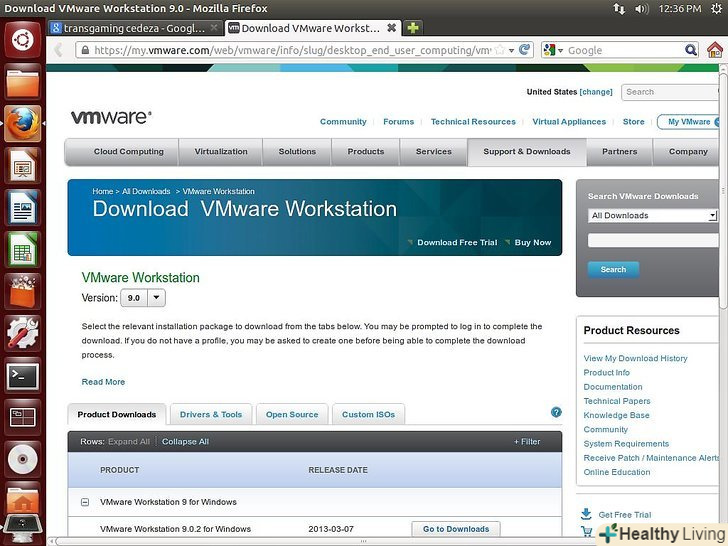Collapse VMware Workstation 9 for Windows row
This screenshot has height=546, width=728.
click(x=85, y=502)
